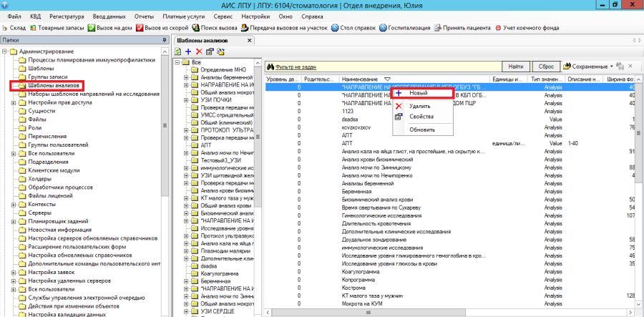
Task: Select the Дуоденальное зондирование row
Action: point(450,240)
